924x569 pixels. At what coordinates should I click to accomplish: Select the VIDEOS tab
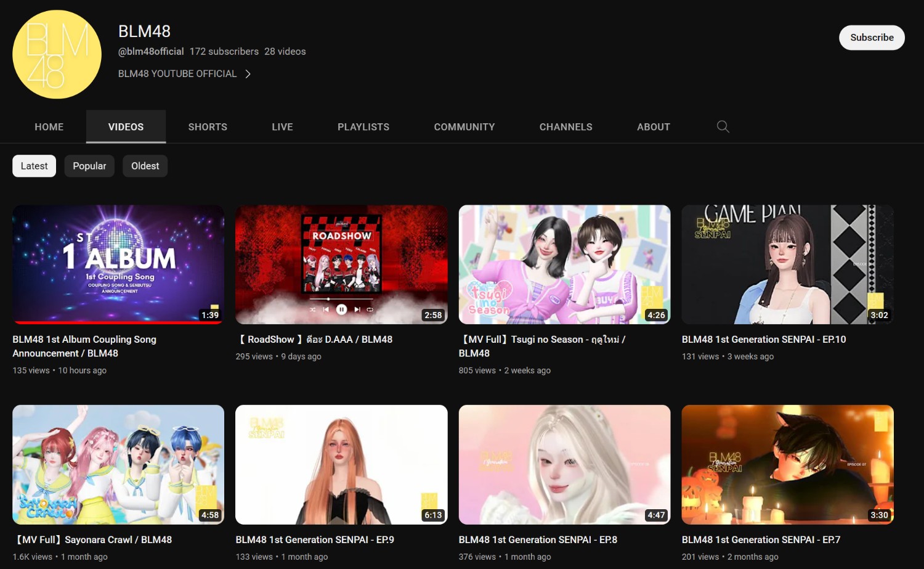coord(126,127)
